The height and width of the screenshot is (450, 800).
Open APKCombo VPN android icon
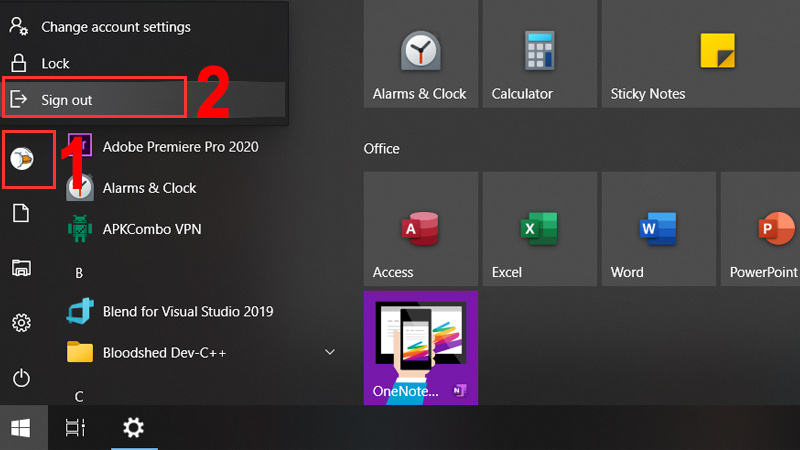[80, 229]
